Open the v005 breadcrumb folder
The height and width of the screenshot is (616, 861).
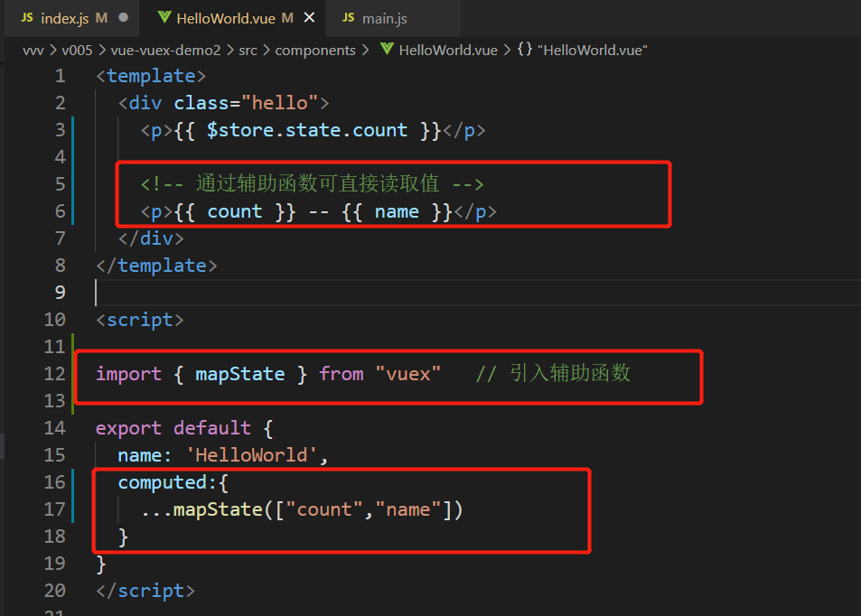[77, 51]
